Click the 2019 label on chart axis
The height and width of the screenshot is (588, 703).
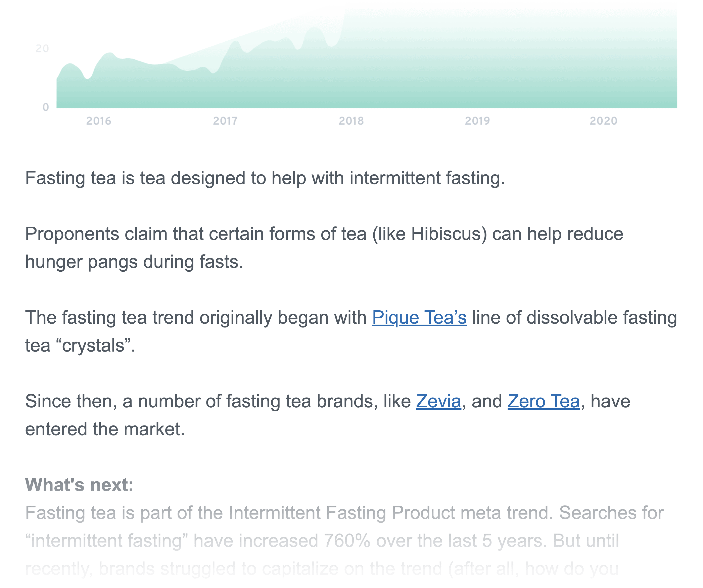click(x=477, y=121)
